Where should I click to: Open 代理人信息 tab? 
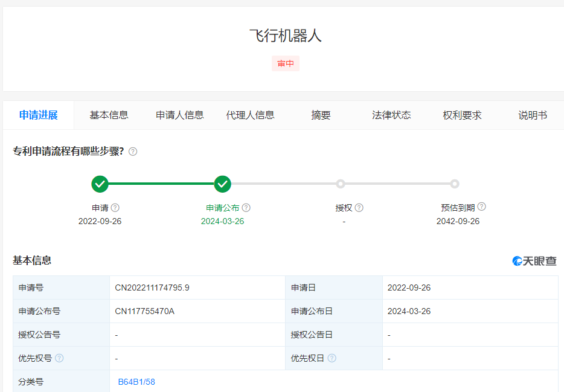(251, 115)
